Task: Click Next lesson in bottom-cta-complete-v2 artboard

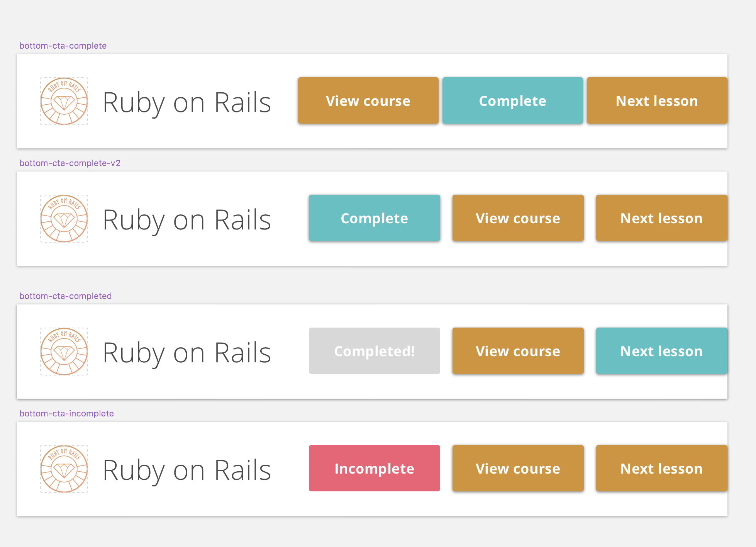Action: click(x=661, y=218)
